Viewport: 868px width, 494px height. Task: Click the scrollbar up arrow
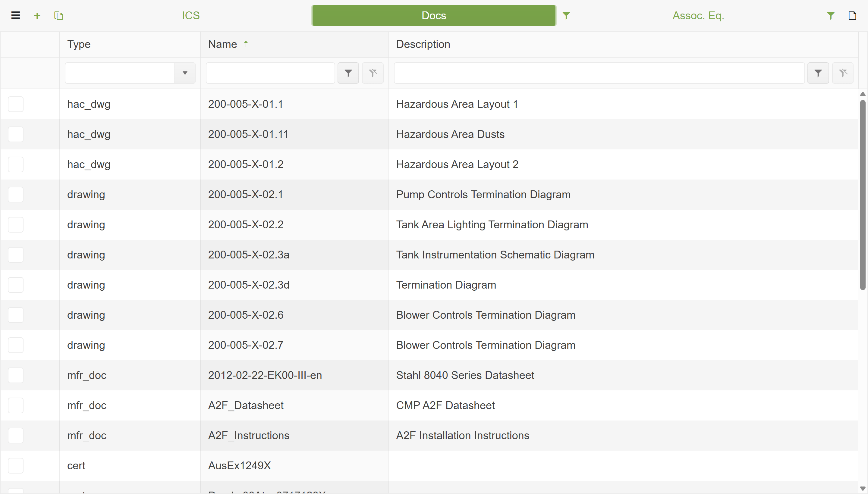863,94
